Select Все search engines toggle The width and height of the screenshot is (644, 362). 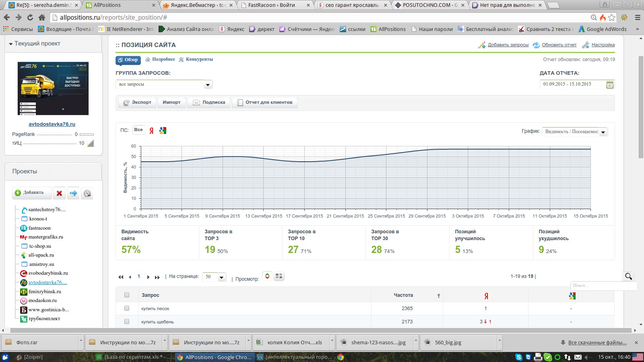point(138,130)
